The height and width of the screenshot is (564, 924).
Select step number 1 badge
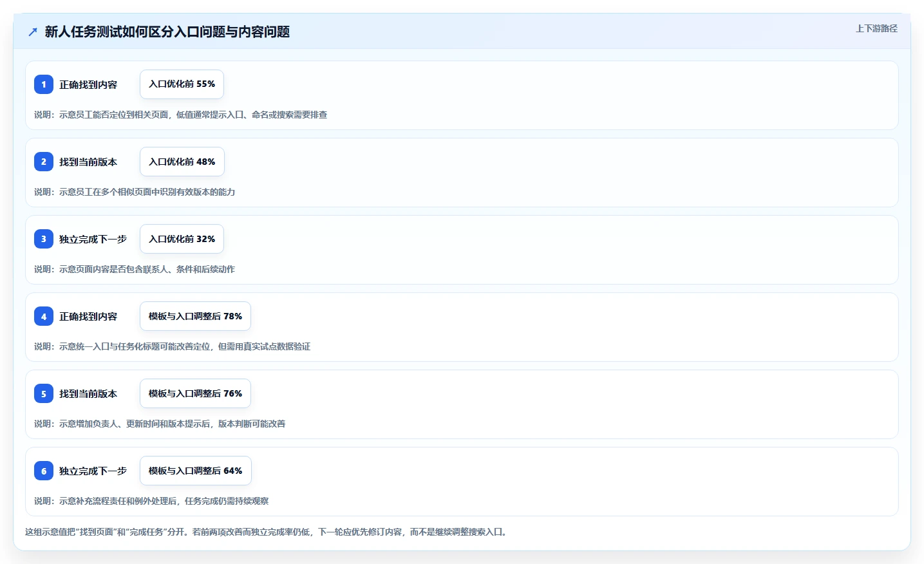(44, 84)
